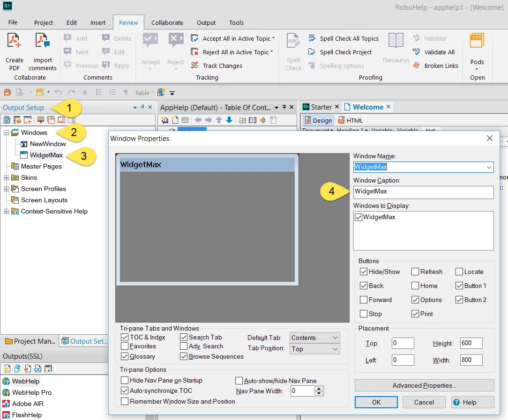Viewport: 508px width, 420px height.
Task: Increase the Nav Pane Width stepper
Action: tap(319, 389)
